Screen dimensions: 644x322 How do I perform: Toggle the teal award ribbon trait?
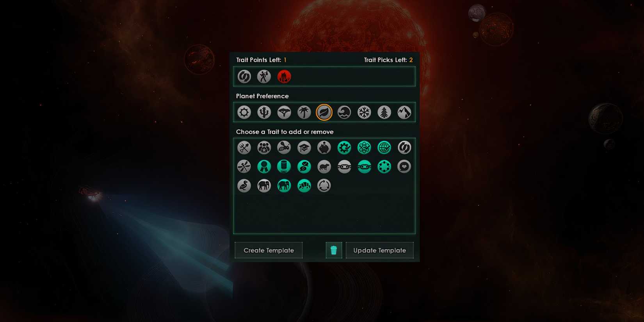click(x=264, y=167)
